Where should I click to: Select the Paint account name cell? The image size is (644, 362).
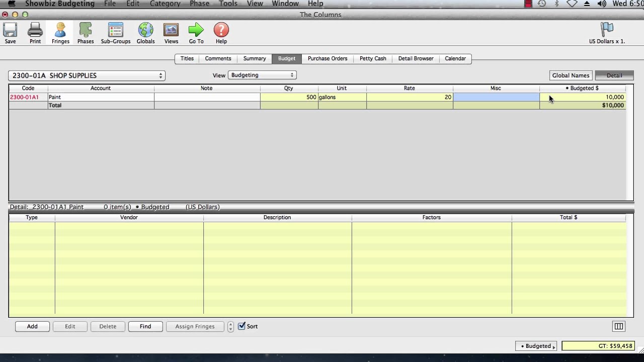click(101, 97)
